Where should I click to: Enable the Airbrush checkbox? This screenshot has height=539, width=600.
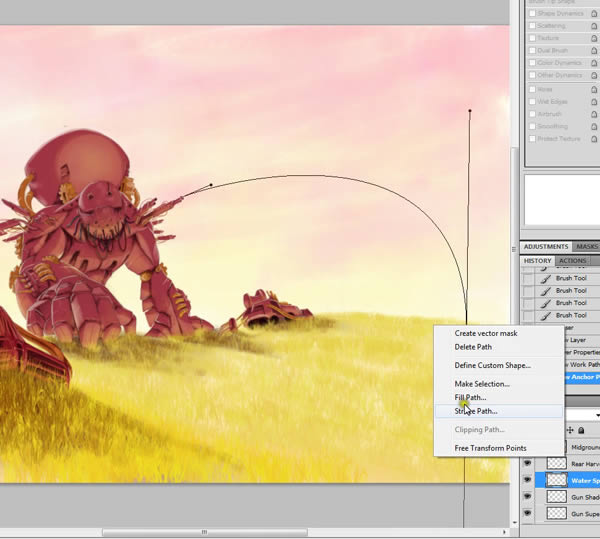tap(532, 114)
